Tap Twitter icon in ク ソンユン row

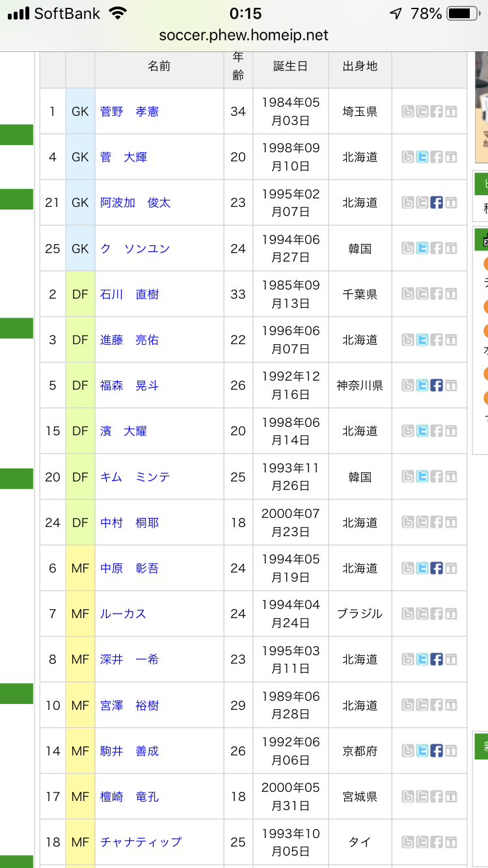(422, 248)
